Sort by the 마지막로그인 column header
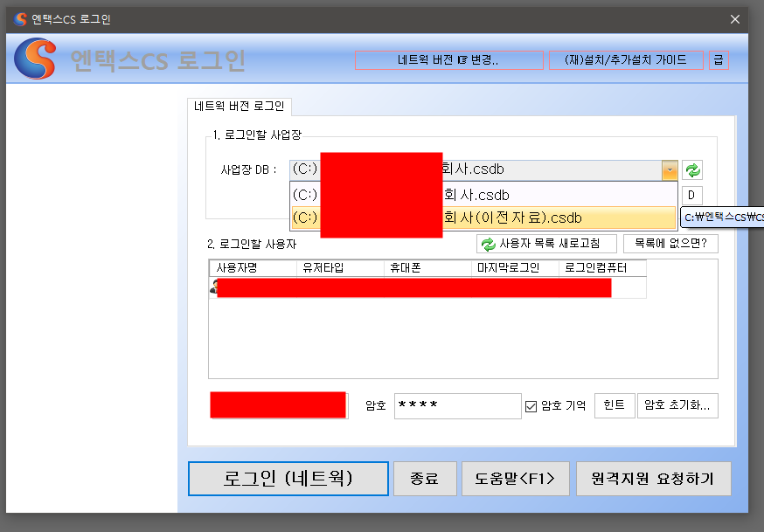This screenshot has width=764, height=532. click(x=515, y=268)
